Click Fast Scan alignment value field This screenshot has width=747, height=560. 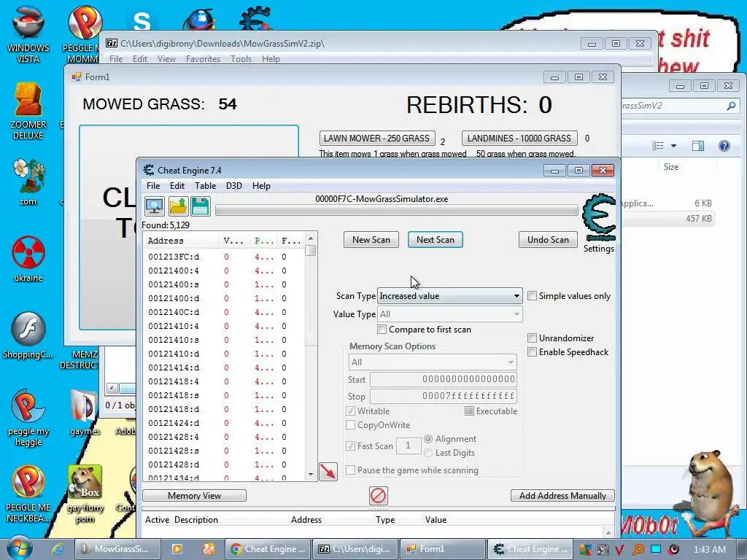point(409,446)
